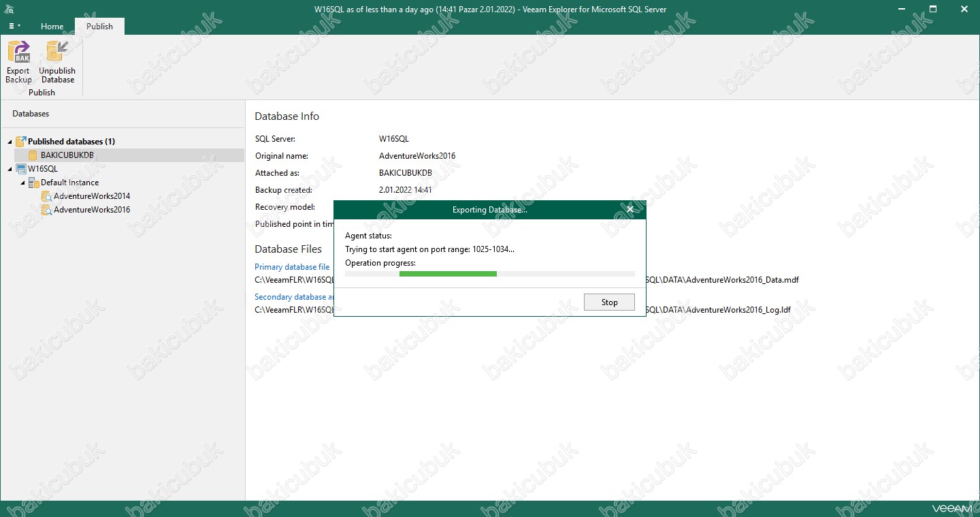This screenshot has height=517, width=980.
Task: Click the port range status message
Action: click(x=430, y=249)
